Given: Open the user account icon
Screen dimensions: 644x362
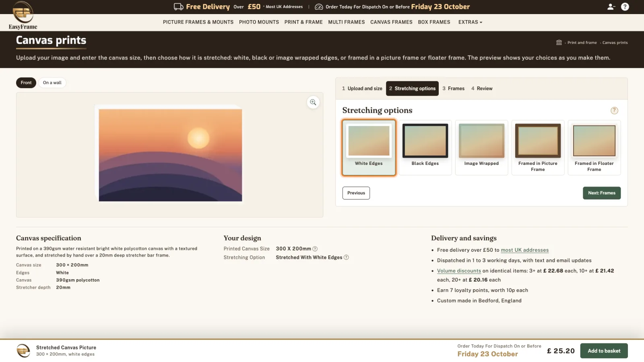Looking at the screenshot, I should 611,7.
